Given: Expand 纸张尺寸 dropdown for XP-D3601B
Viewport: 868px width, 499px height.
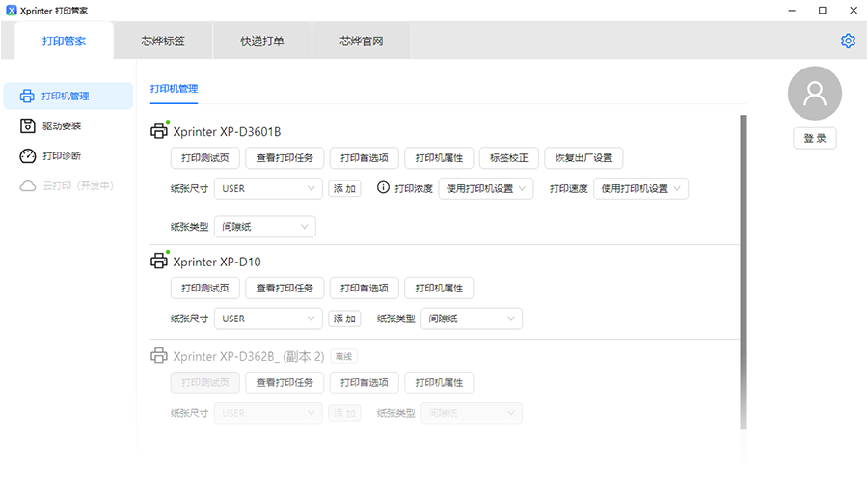Looking at the screenshot, I should 268,189.
